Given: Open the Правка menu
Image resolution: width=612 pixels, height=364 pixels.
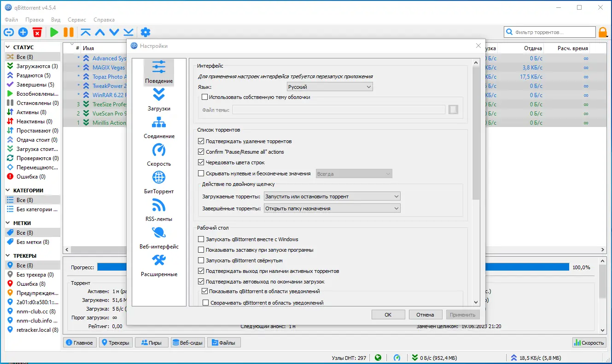Looking at the screenshot, I should (35, 20).
